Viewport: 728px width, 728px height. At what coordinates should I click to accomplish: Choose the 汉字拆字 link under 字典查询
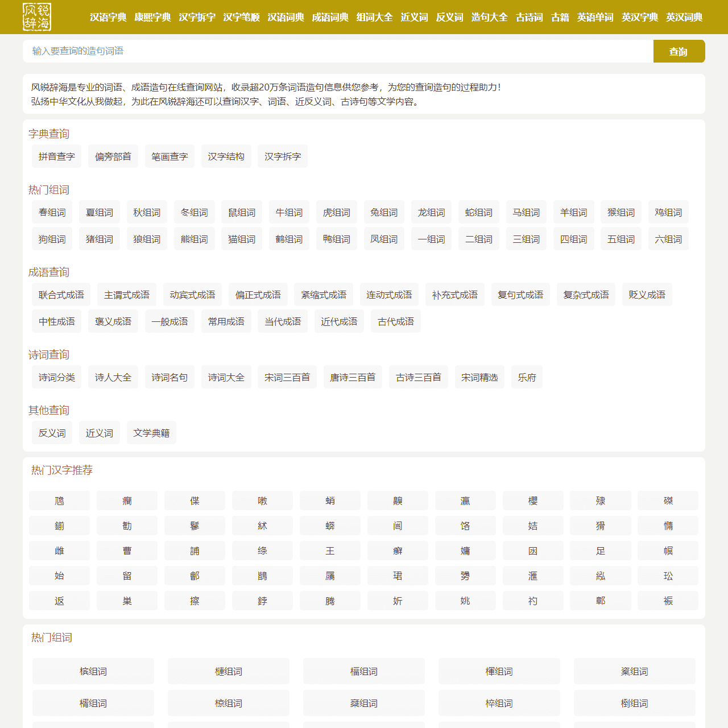pos(283,156)
